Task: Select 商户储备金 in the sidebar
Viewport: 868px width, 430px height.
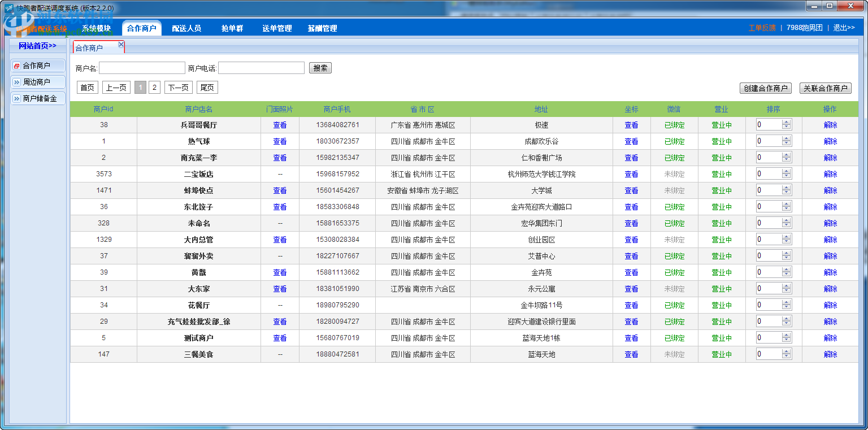Action: [38, 99]
